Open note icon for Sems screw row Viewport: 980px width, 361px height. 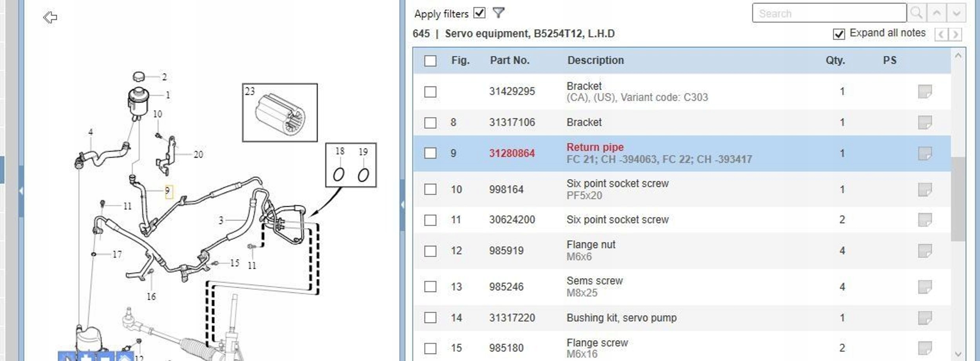(925, 287)
